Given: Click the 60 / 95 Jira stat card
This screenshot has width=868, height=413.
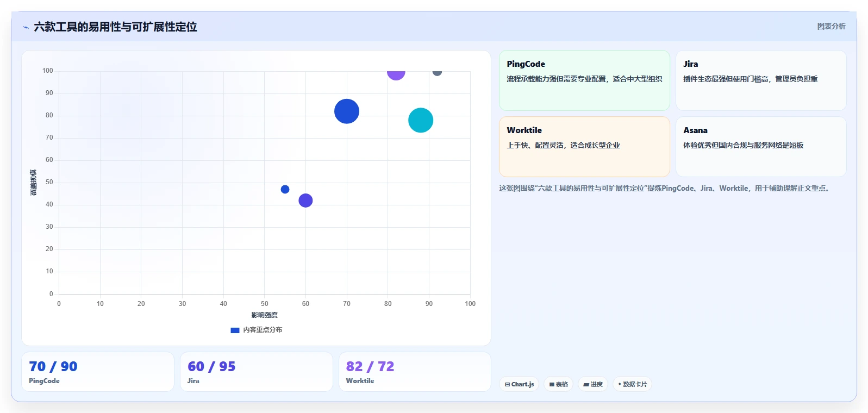Looking at the screenshot, I should (x=256, y=372).
